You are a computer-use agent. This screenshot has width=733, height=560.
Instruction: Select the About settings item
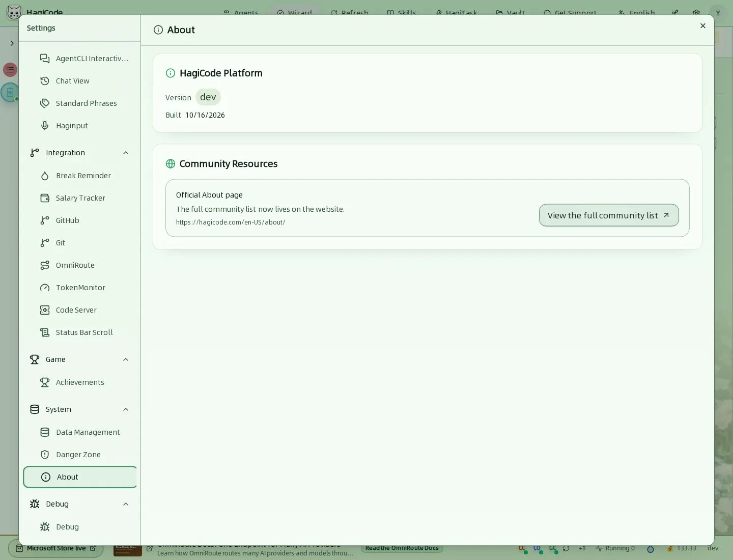(x=80, y=477)
